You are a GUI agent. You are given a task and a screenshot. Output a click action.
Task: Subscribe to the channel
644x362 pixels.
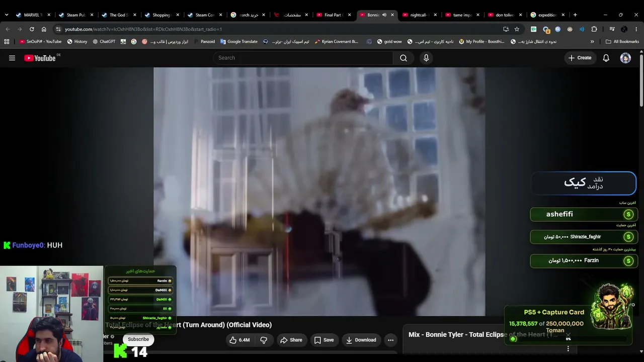click(x=138, y=339)
